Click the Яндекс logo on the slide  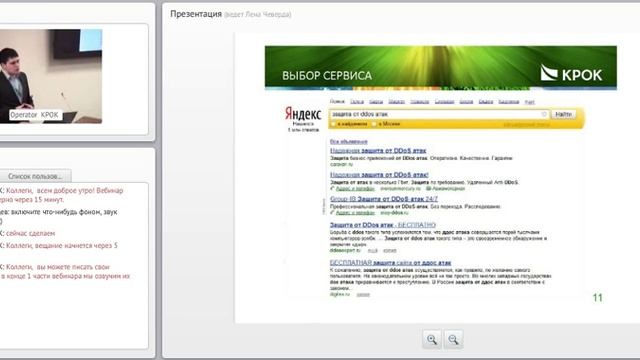tap(303, 113)
